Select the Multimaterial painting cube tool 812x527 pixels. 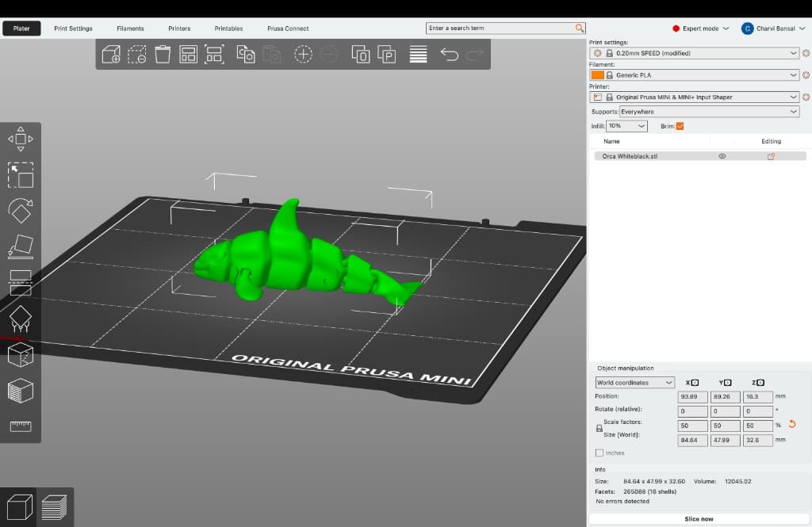(x=21, y=391)
